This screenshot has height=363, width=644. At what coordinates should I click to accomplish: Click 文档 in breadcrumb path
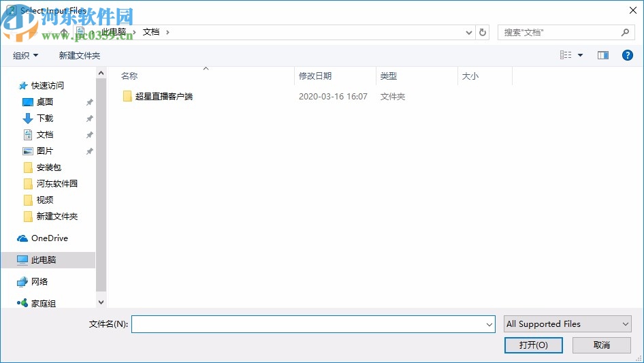click(x=150, y=32)
